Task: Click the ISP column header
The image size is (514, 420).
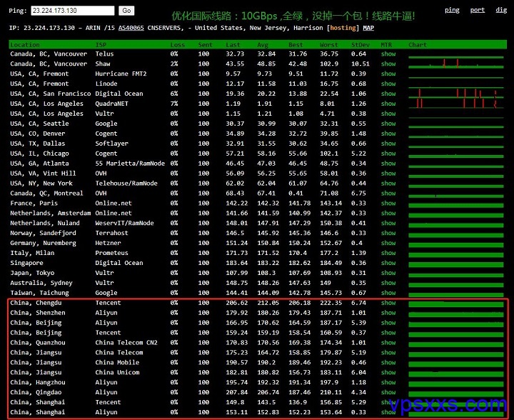Action: tap(101, 44)
